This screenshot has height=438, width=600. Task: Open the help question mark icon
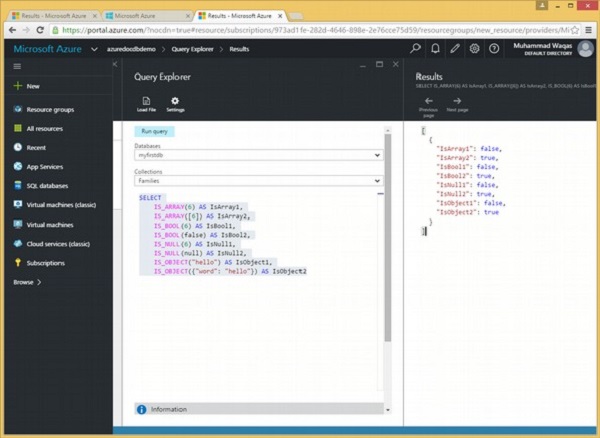(493, 48)
